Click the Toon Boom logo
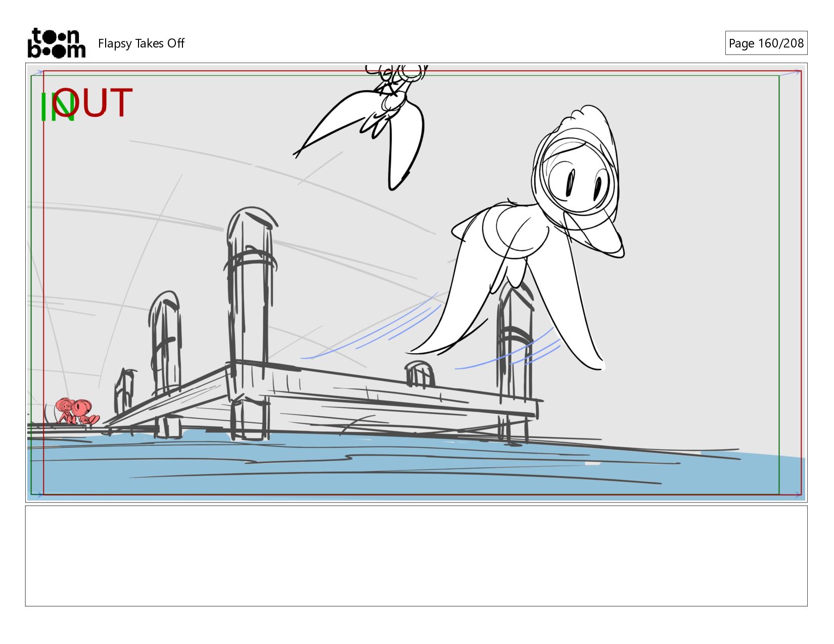 (56, 43)
